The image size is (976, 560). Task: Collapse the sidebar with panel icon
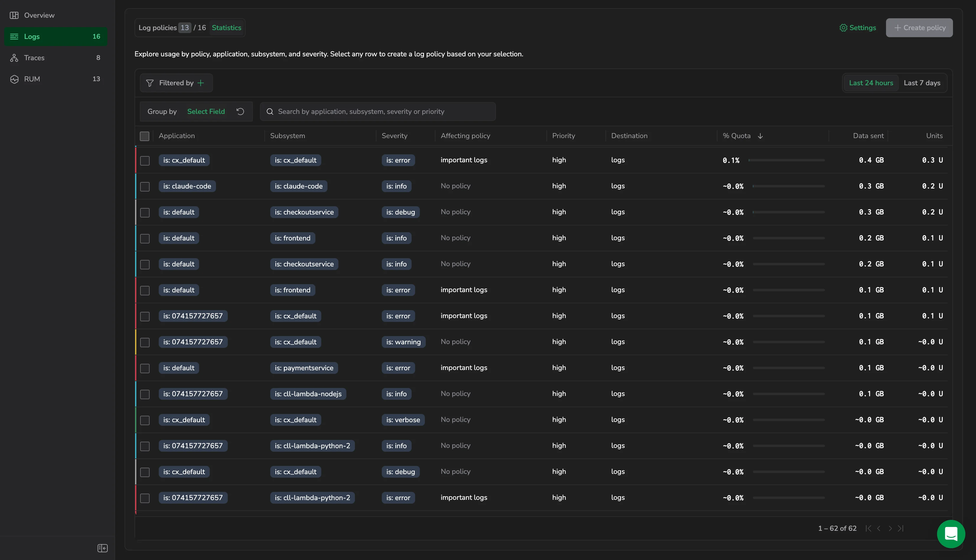(x=102, y=548)
